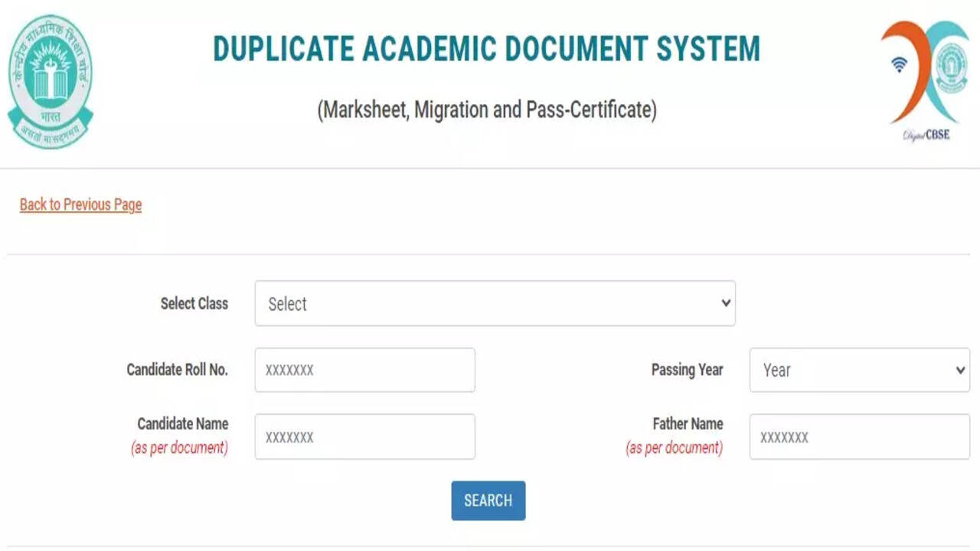The image size is (980, 551).
Task: Click the Duplicate Academic Document System heading
Action: [486, 49]
